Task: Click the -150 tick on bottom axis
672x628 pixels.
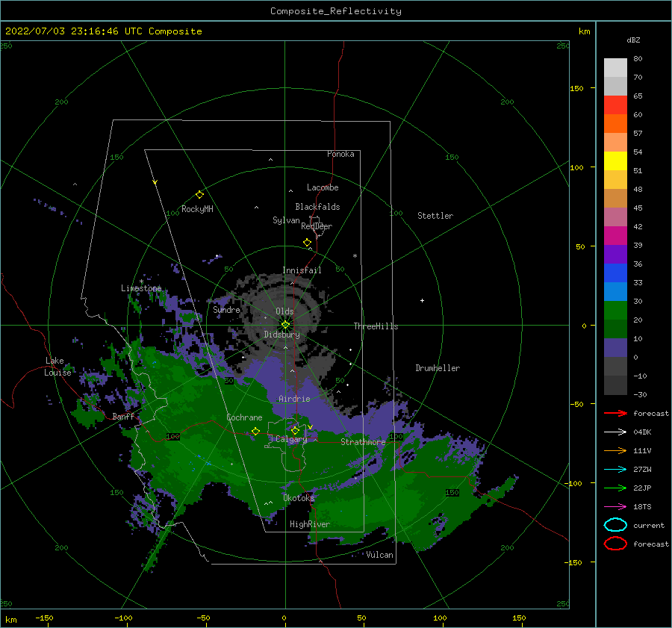Action: click(44, 618)
